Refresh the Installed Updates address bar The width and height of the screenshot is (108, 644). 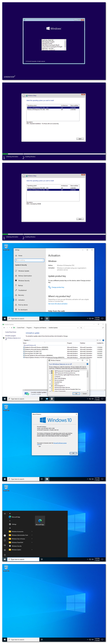pos(81,328)
